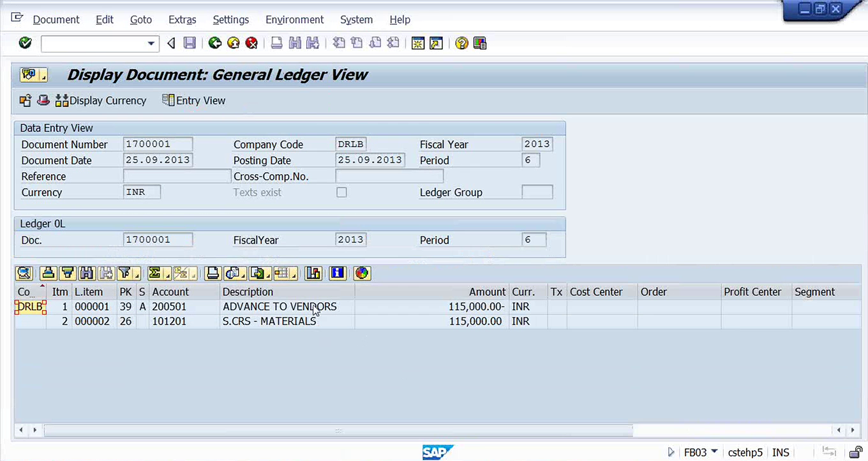Click the Document Header hat icon
This screenshot has width=868, height=461.
pyautogui.click(x=43, y=100)
